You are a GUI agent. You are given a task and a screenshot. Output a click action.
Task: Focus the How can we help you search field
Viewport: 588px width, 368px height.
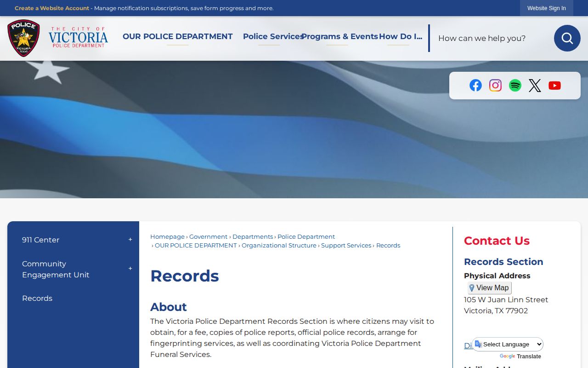[492, 38]
